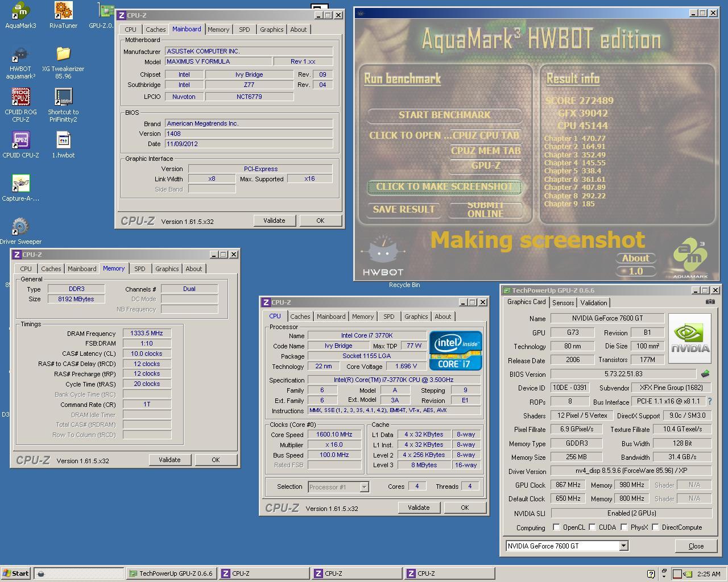Click the CPUZ CPU TAB button in AquaMark
728x582 pixels.
point(485,135)
